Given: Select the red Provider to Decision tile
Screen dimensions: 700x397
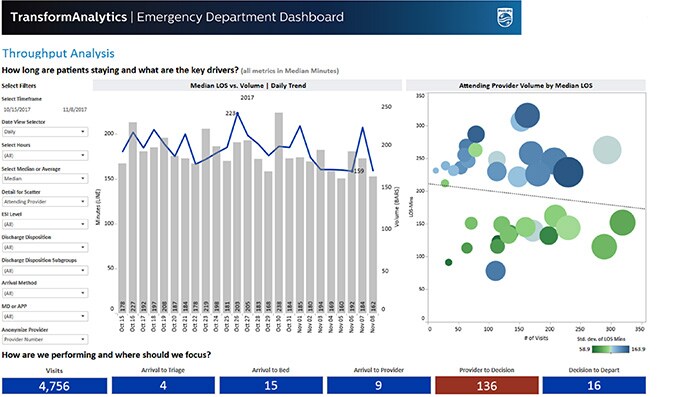Looking at the screenshot, I should (487, 385).
